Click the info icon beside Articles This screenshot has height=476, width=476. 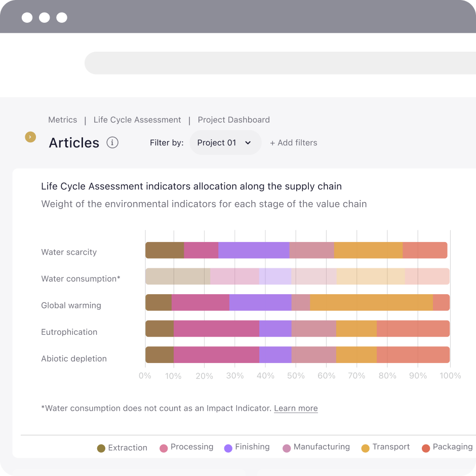click(x=112, y=142)
